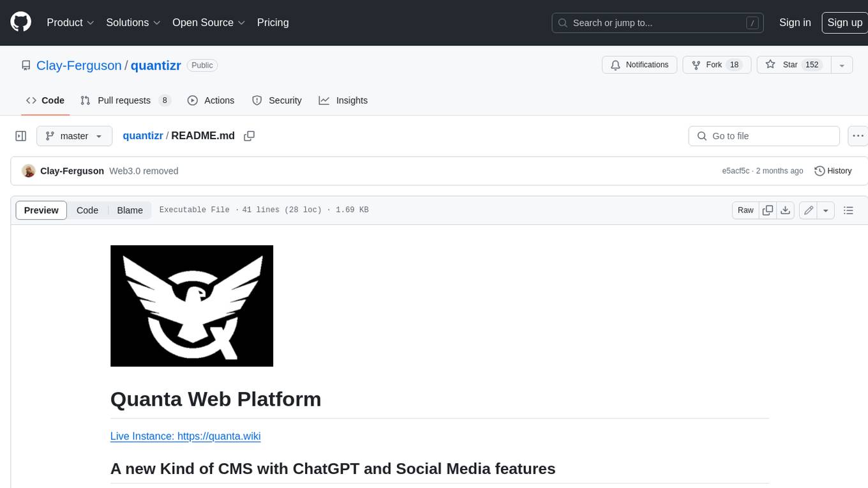Image resolution: width=868 pixels, height=488 pixels.
Task: Switch to the Insights tab
Action: click(343, 100)
